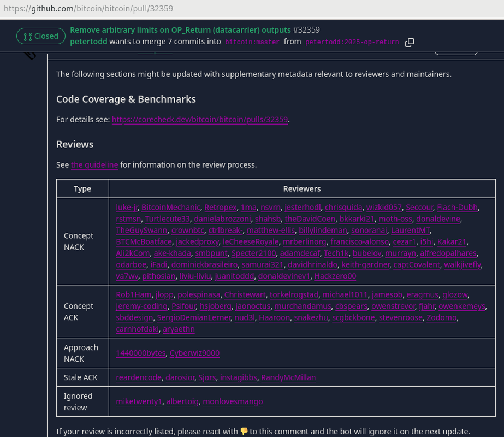Open reviewer BitcoinMechanic's link
Screen dimensions: 504x437
pyautogui.click(x=171, y=208)
